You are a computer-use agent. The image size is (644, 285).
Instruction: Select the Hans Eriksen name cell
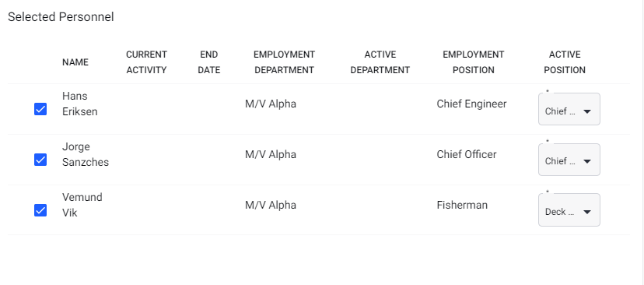[x=79, y=104]
